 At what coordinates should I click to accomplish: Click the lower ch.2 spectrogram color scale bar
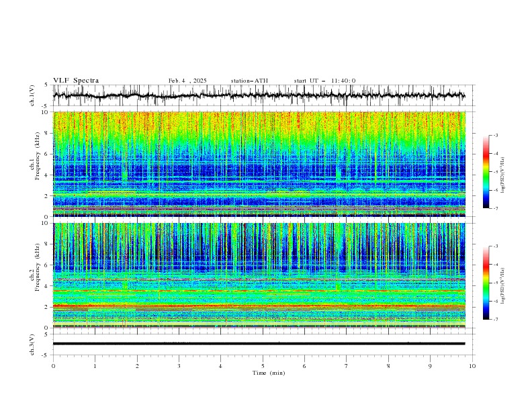point(486,283)
